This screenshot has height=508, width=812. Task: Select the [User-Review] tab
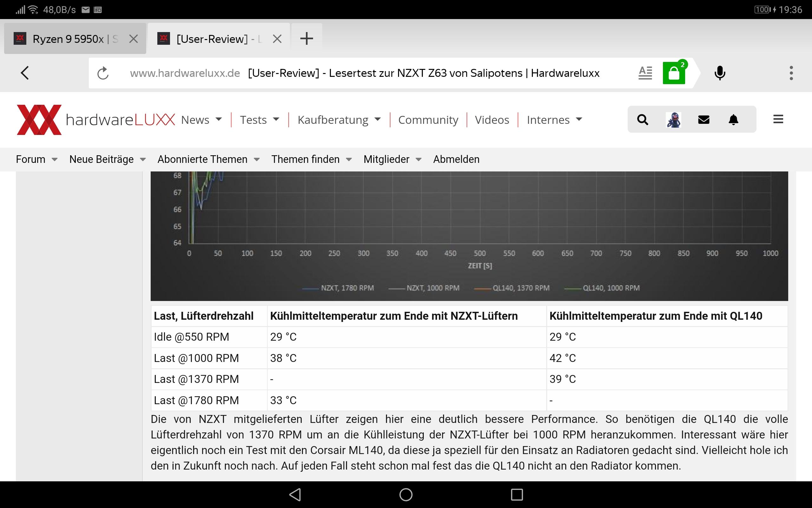219,39
